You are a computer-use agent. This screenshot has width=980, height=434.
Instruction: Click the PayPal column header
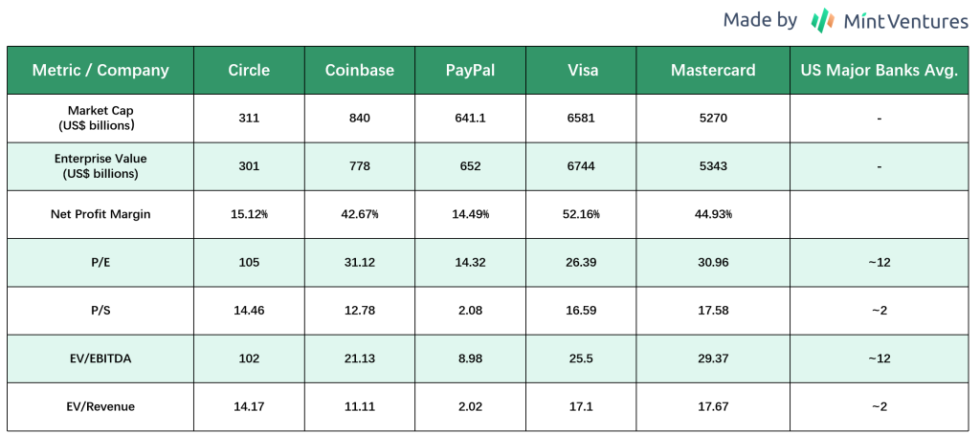(x=470, y=70)
